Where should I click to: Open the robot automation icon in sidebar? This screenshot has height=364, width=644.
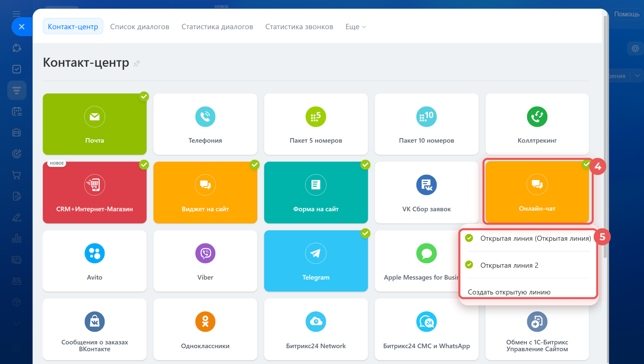coord(17,281)
